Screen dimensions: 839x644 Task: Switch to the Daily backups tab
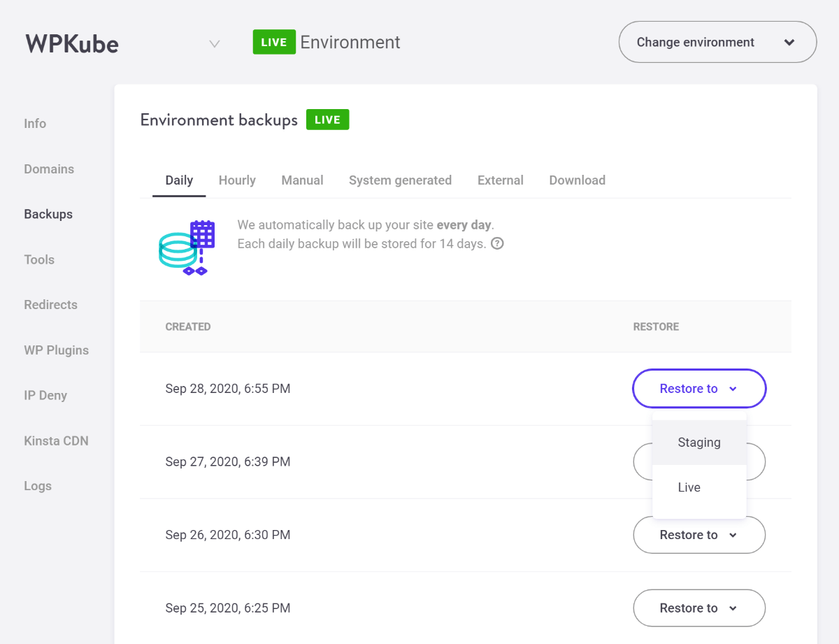179,180
